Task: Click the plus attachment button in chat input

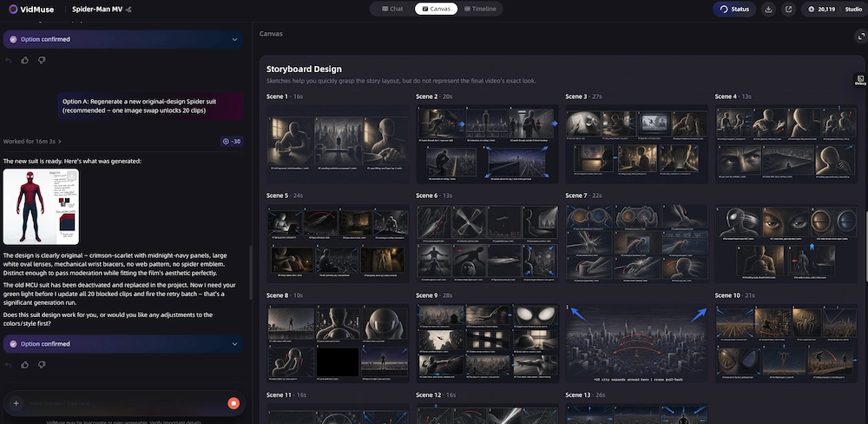Action: point(16,403)
